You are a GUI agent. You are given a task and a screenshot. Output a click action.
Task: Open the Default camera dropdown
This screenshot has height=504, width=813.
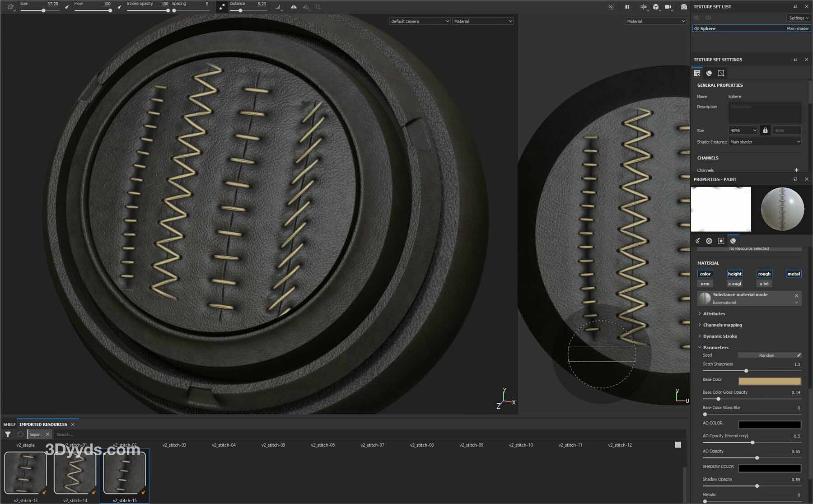[x=420, y=21]
